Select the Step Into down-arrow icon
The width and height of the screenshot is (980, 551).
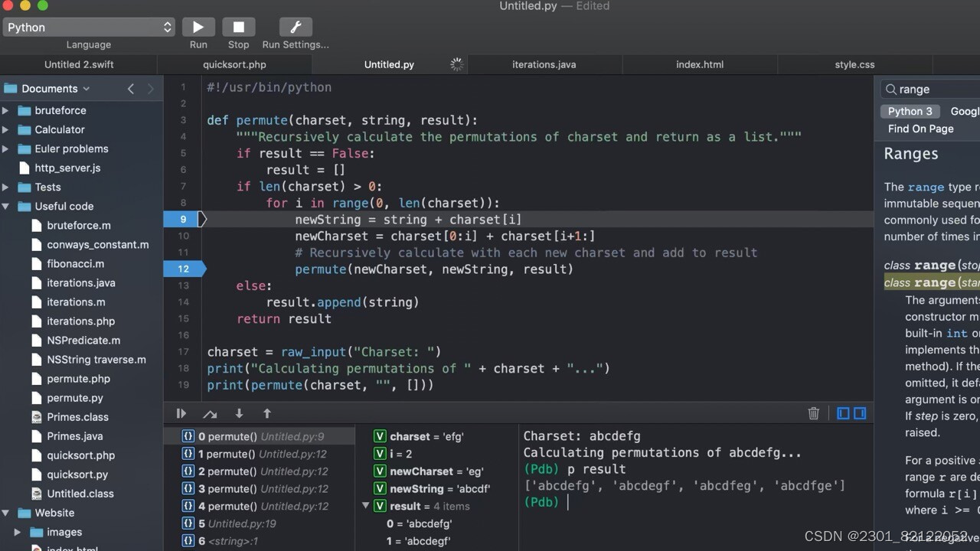pyautogui.click(x=239, y=413)
